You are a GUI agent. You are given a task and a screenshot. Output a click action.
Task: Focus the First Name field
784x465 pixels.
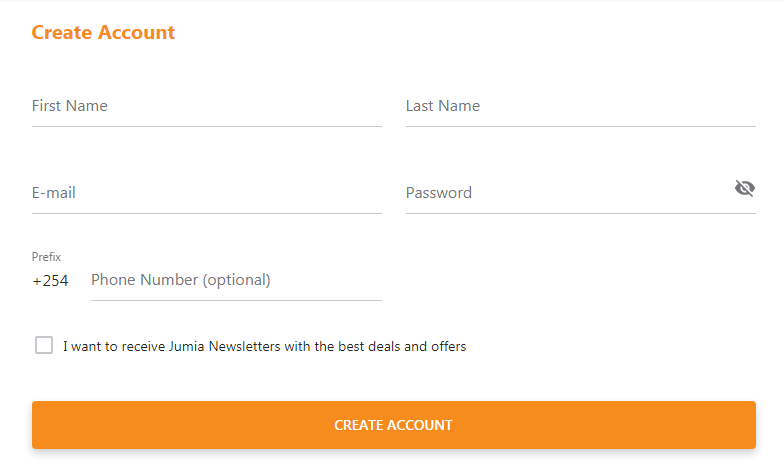(207, 106)
